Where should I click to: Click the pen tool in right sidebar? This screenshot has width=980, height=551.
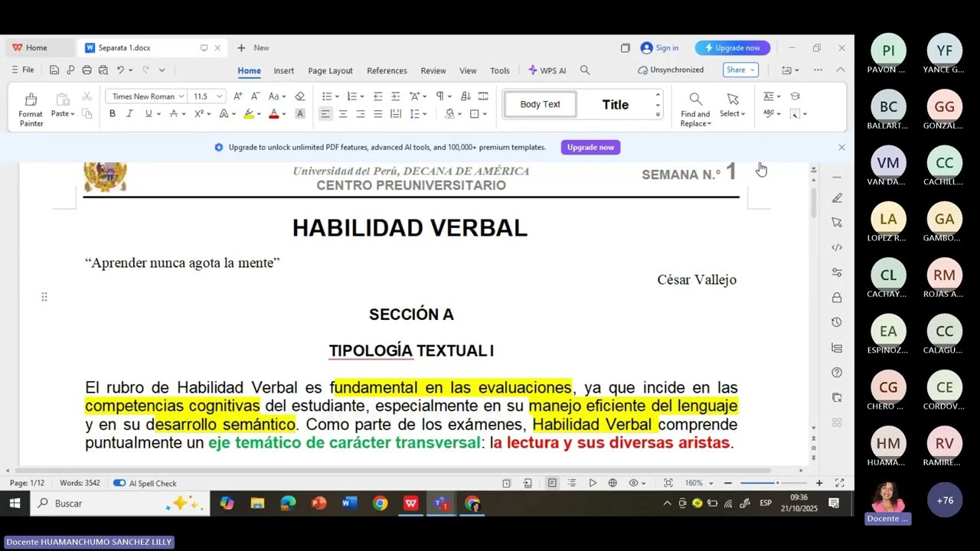pyautogui.click(x=837, y=197)
